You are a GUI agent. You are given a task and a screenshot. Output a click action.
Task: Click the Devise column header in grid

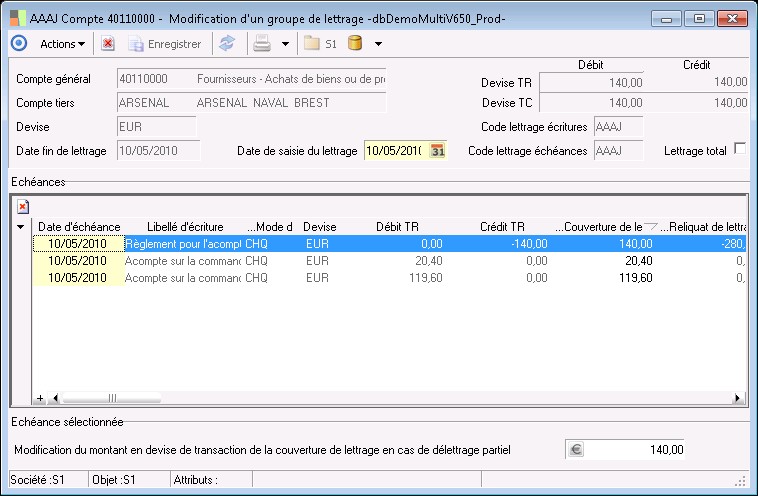tap(320, 227)
